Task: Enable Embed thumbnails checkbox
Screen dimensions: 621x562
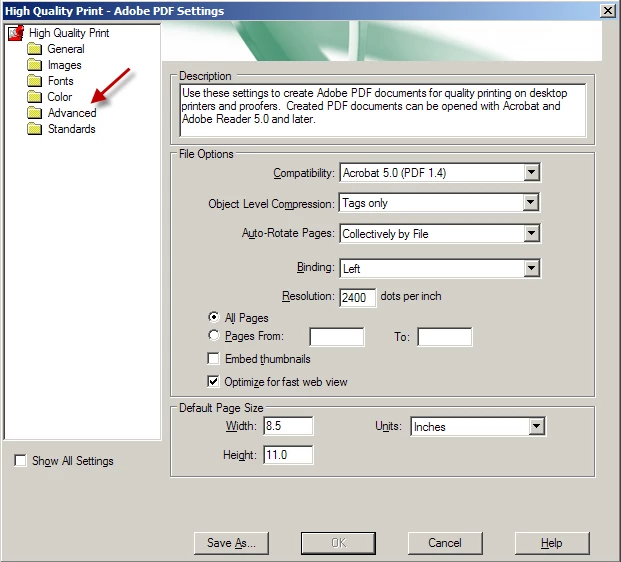Action: click(213, 359)
